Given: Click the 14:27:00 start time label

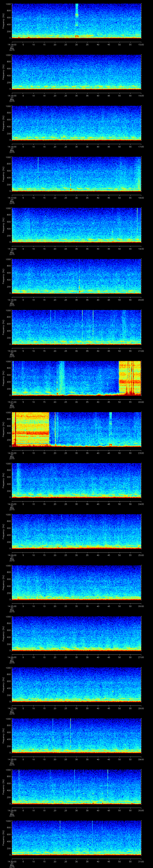Looking at the screenshot, I should coord(12,708).
